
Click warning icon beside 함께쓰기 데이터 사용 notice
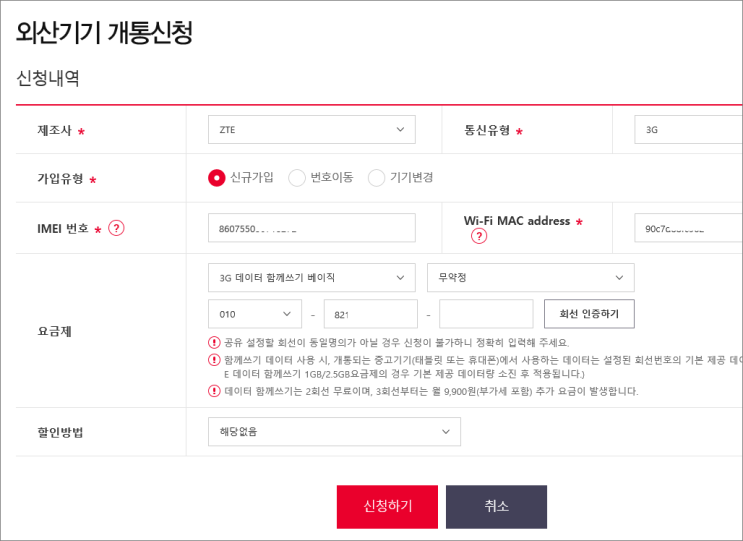pos(214,360)
